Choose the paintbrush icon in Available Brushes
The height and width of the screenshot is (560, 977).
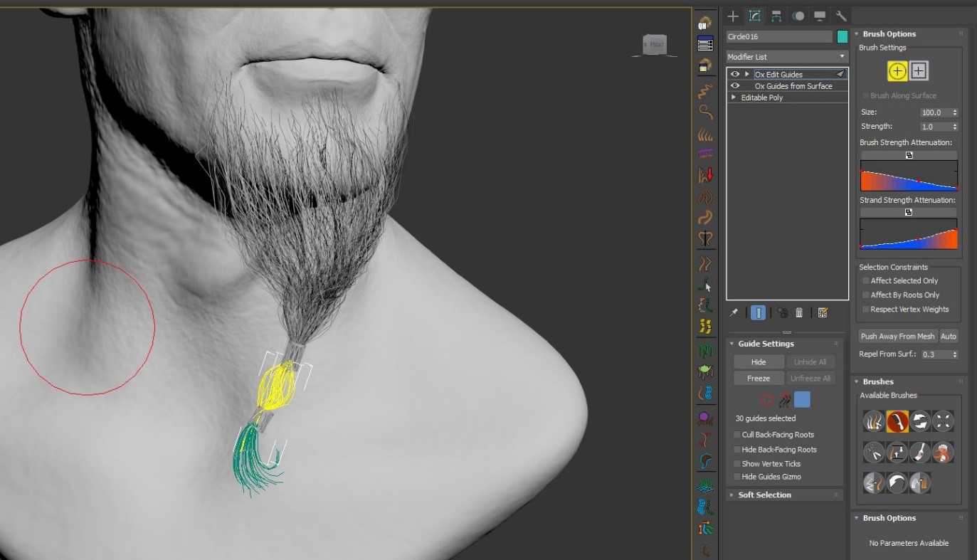[920, 453]
